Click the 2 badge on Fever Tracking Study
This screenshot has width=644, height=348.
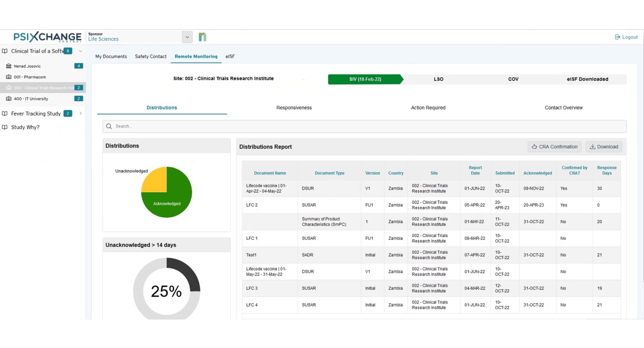[68, 114]
